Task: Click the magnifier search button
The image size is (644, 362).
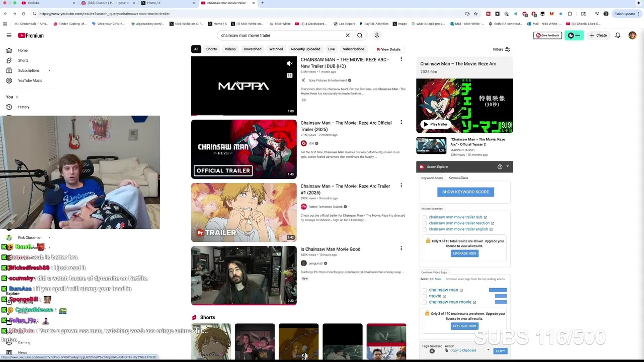Action: pyautogui.click(x=360, y=35)
